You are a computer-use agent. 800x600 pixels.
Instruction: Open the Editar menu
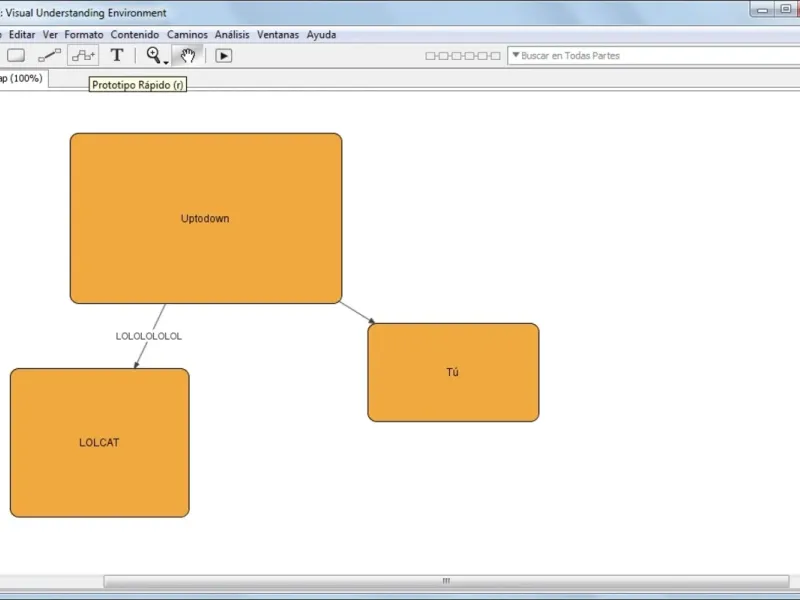22,35
